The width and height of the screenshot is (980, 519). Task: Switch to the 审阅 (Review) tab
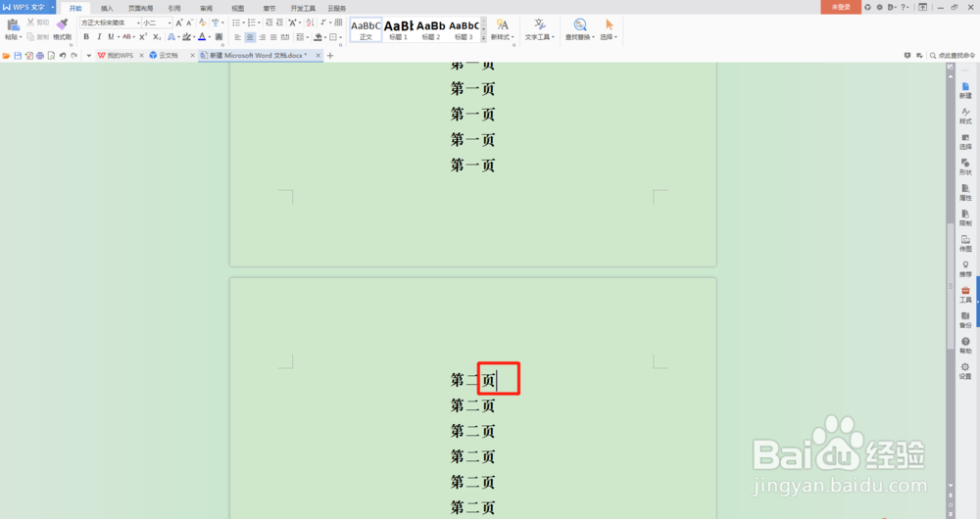click(206, 8)
